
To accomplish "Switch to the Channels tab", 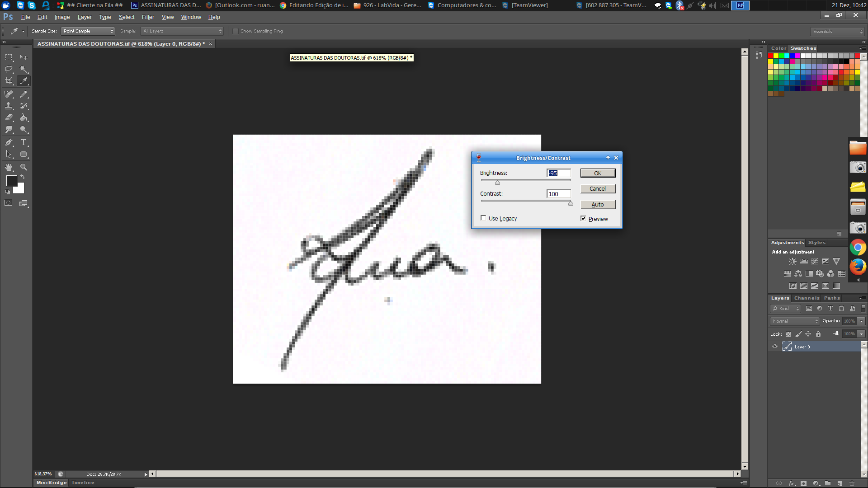I will coord(807,298).
